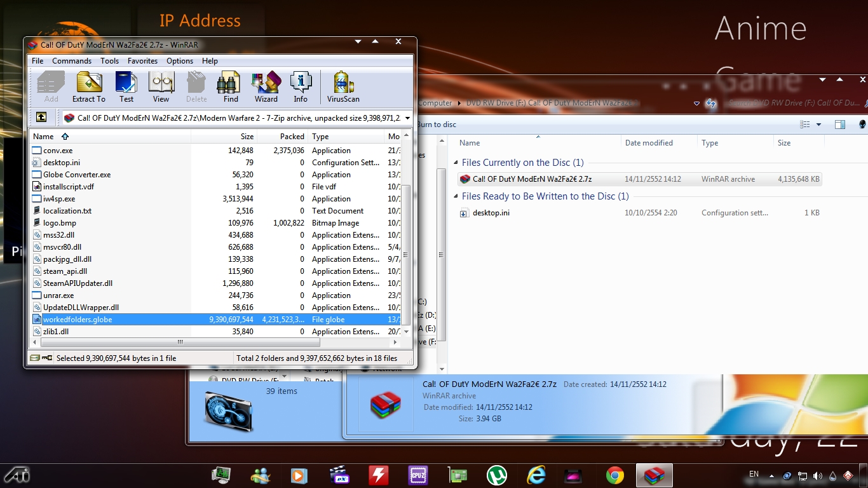The image size is (868, 488).
Task: Click the Explorer help icon at toolbar end
Action: click(x=862, y=125)
